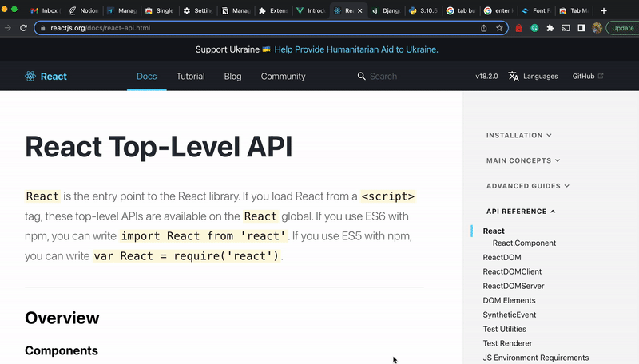Open JS Environment Requirements sidebar link
639x364 pixels.
point(536,358)
